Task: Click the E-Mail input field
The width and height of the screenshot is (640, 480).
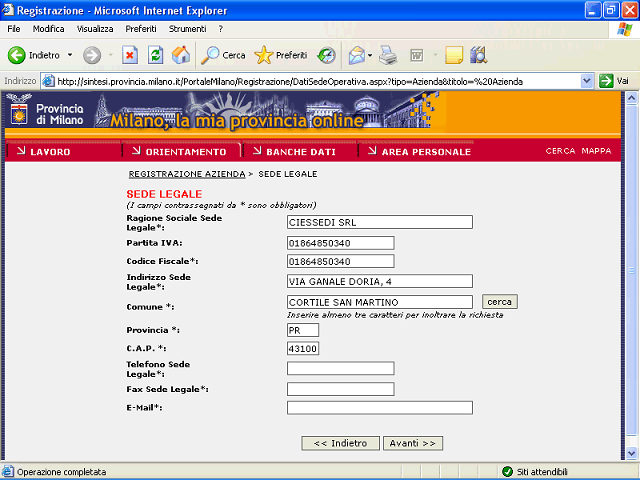Action: pyautogui.click(x=379, y=408)
